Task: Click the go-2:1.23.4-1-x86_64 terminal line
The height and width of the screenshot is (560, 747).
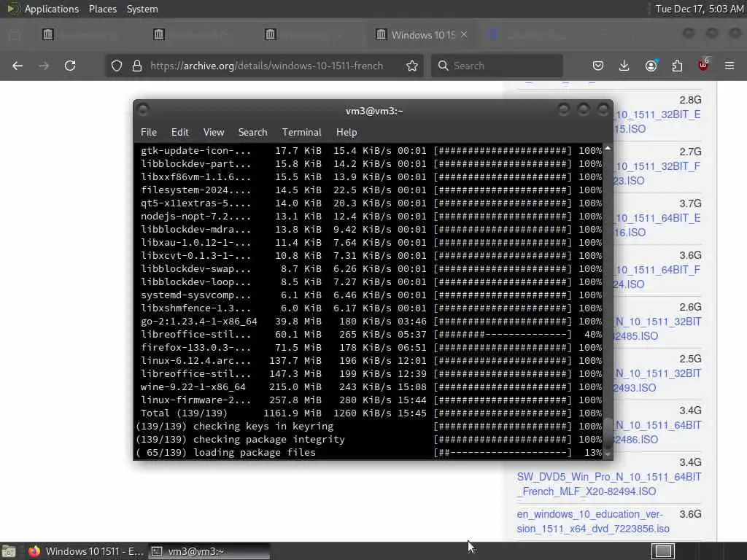Action: [x=371, y=322]
